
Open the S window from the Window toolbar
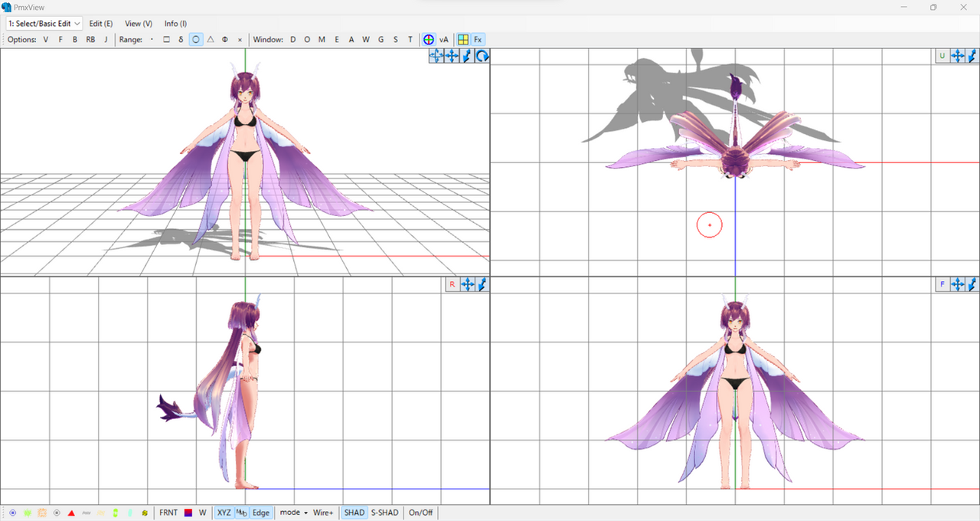point(396,40)
